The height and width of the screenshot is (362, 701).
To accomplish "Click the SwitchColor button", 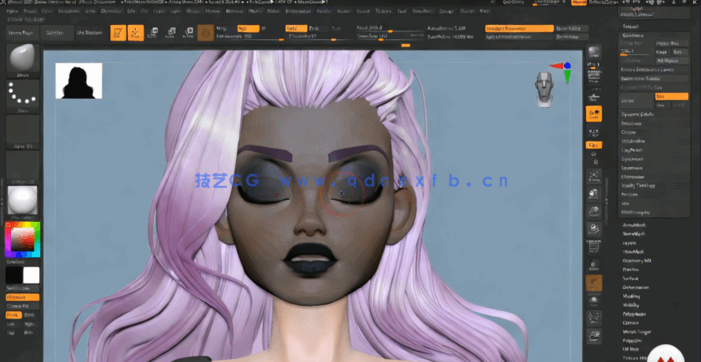I will pyautogui.click(x=22, y=288).
